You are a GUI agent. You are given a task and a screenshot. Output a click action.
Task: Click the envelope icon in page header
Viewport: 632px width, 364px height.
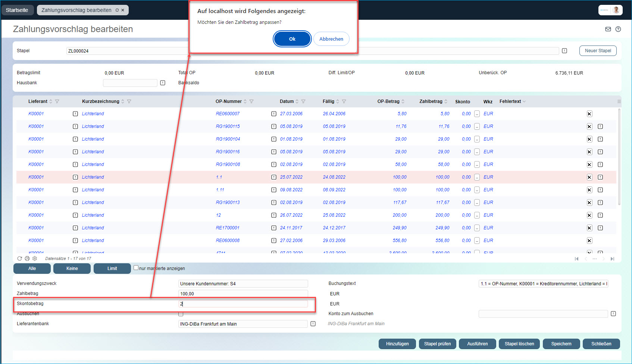click(608, 29)
